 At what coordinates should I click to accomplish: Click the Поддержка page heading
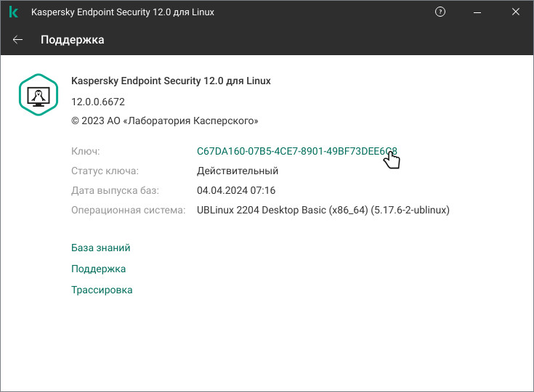click(x=73, y=40)
